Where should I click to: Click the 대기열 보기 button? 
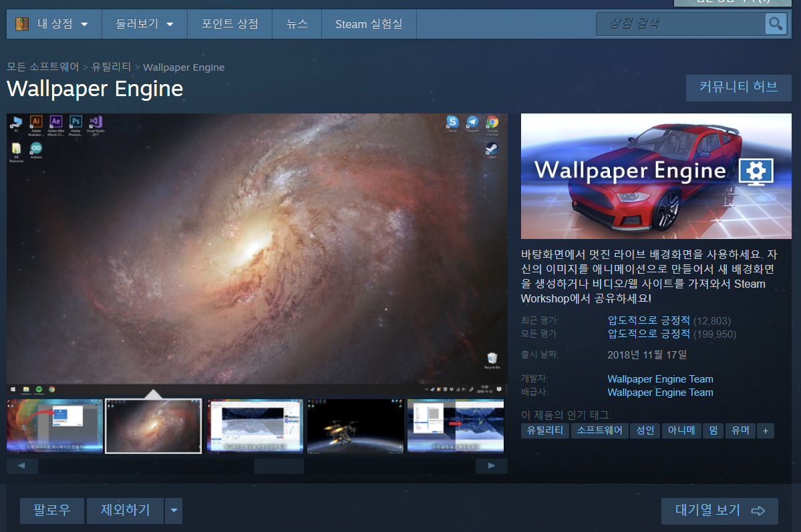pos(719,511)
